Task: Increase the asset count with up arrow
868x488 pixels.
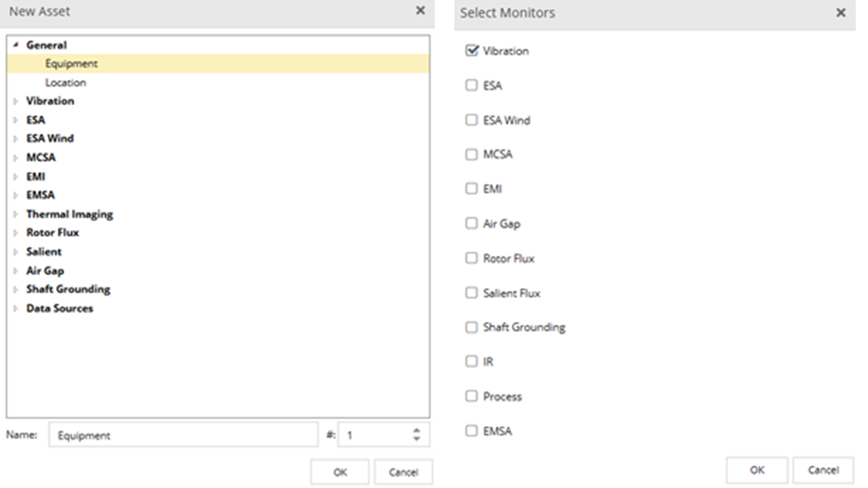Action: (417, 431)
